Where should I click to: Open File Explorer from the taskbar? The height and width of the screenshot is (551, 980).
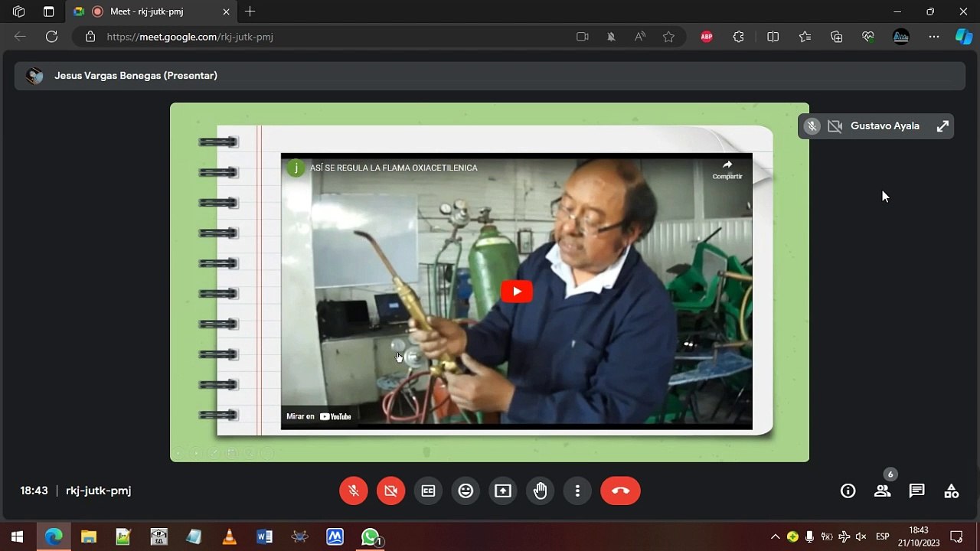pos(89,536)
